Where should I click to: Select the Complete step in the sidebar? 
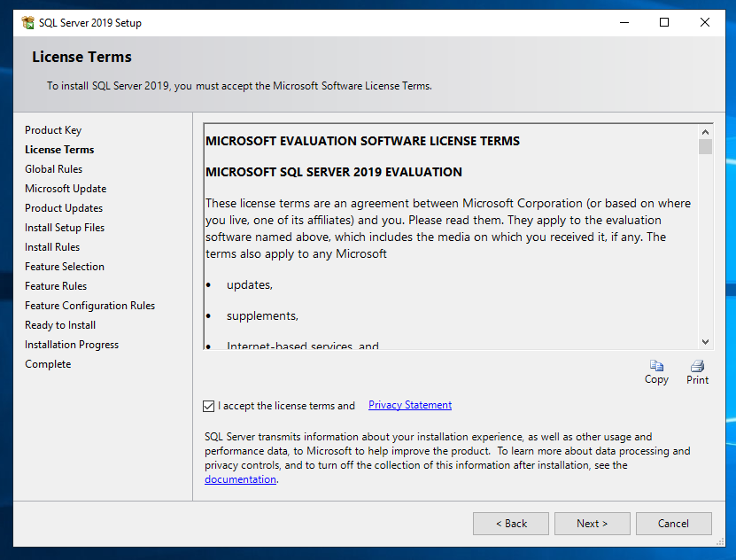coord(47,363)
